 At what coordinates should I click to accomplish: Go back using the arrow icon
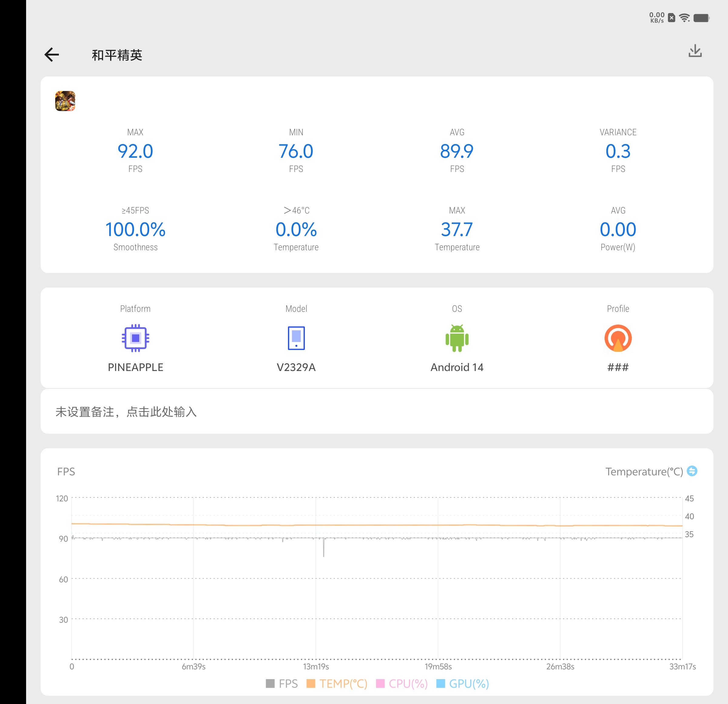52,55
